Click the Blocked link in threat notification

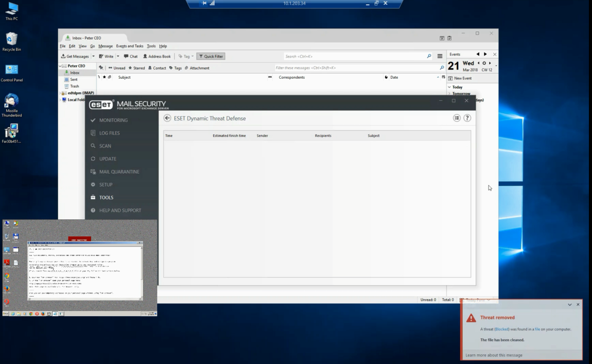pos(502,330)
